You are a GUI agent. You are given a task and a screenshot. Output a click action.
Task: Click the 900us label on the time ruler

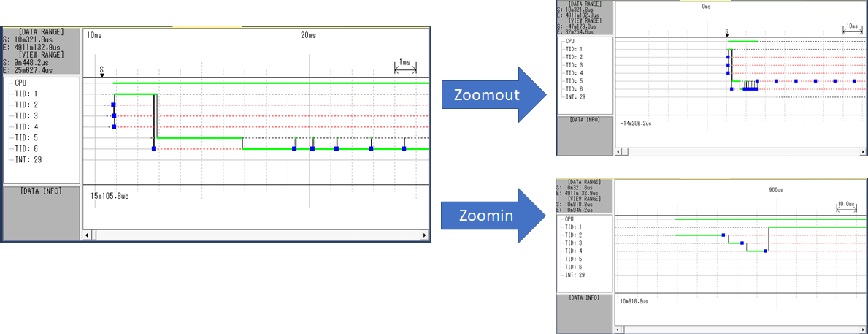point(776,189)
